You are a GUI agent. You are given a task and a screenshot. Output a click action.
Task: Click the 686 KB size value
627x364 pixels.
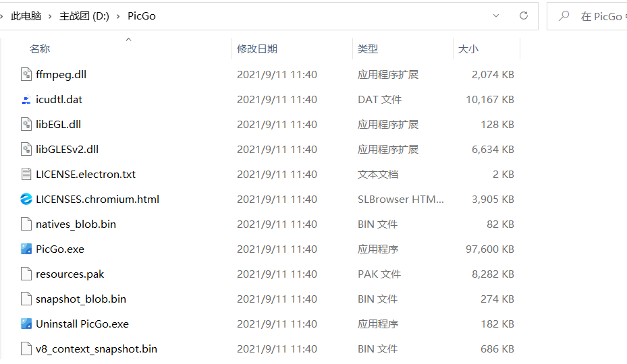point(497,348)
